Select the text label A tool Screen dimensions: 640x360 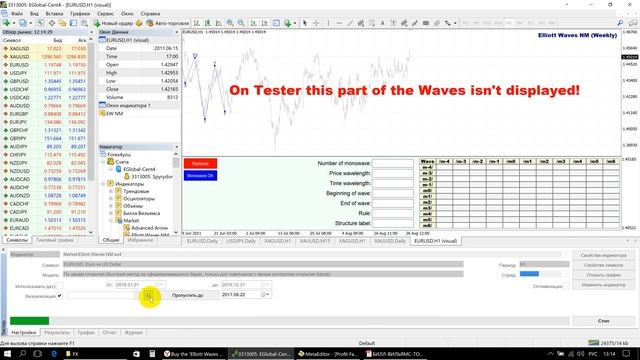(382, 23)
